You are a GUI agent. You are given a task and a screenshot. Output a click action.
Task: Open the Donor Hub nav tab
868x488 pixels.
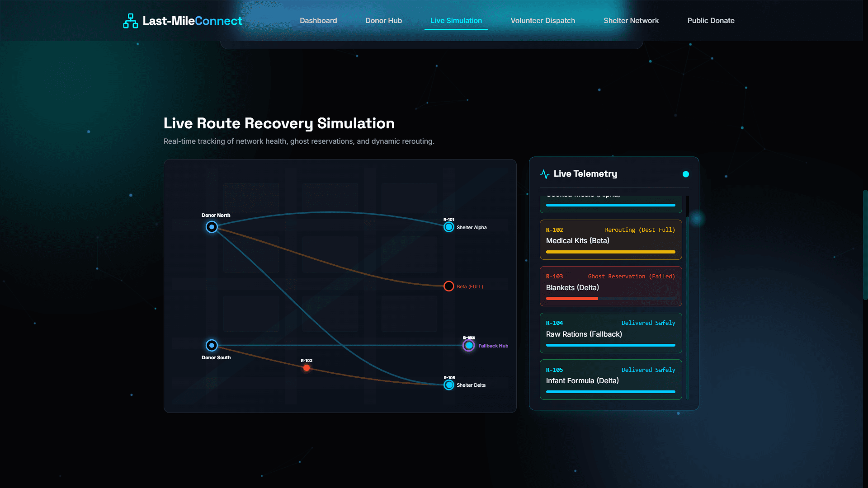click(383, 21)
